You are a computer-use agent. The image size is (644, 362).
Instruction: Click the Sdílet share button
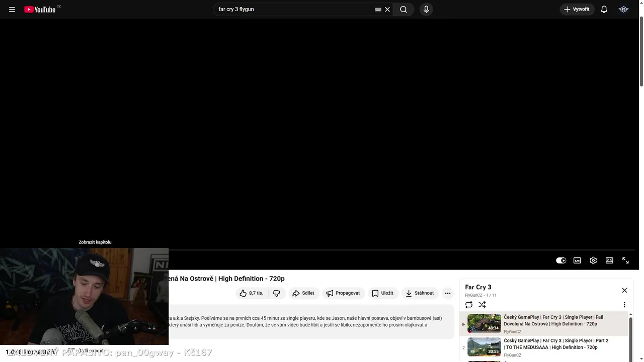pos(303,293)
